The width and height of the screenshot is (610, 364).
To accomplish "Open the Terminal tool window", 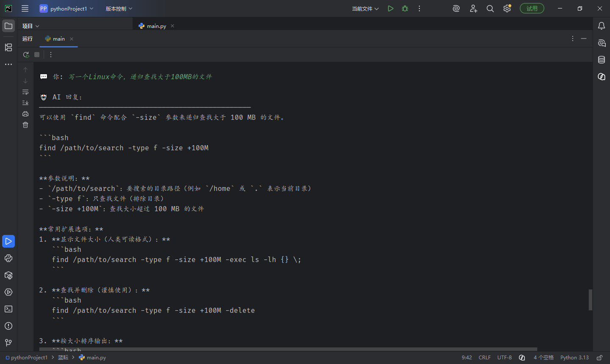I will point(8,309).
